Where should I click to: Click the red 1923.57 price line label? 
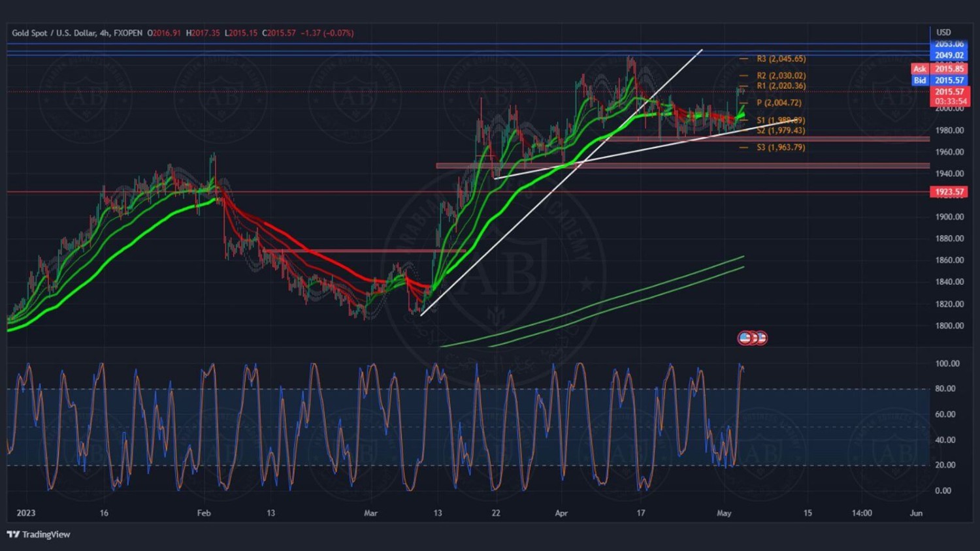point(949,192)
